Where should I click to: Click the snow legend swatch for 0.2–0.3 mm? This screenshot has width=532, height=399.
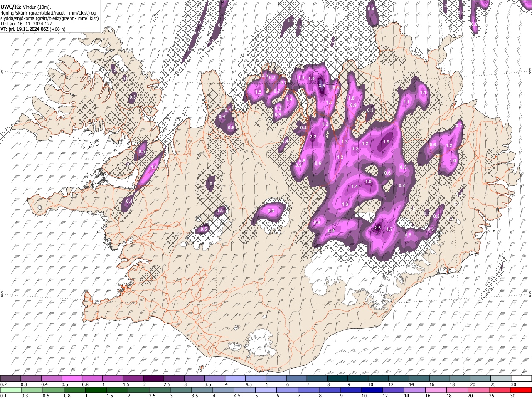point(10,379)
